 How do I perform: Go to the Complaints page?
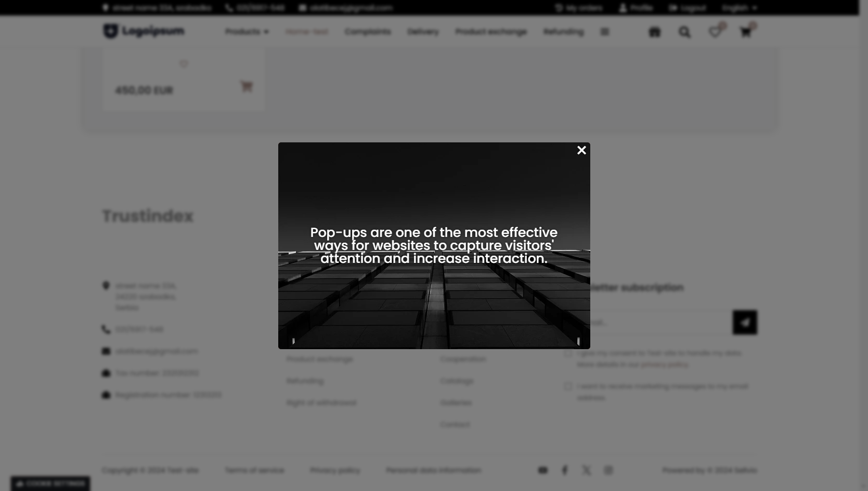point(368,32)
